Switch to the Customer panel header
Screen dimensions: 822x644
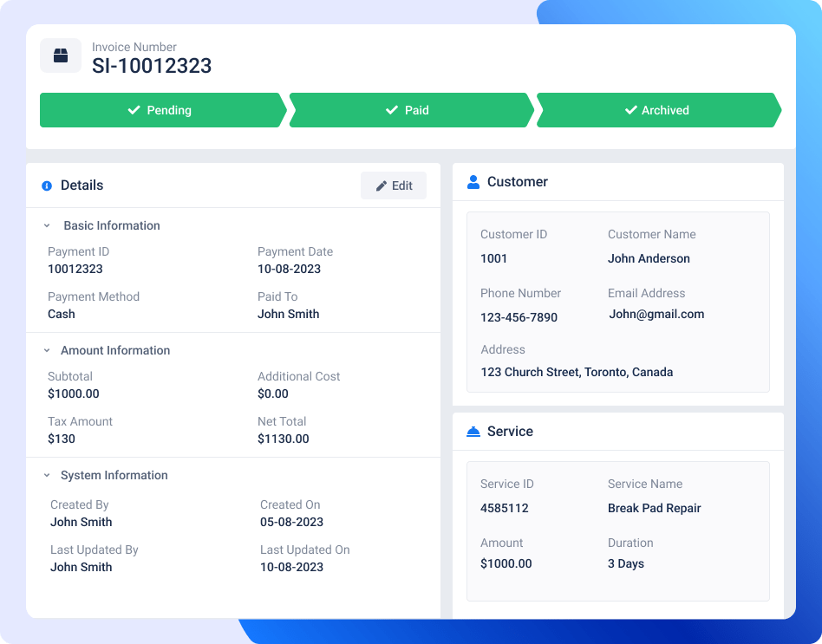(x=519, y=181)
